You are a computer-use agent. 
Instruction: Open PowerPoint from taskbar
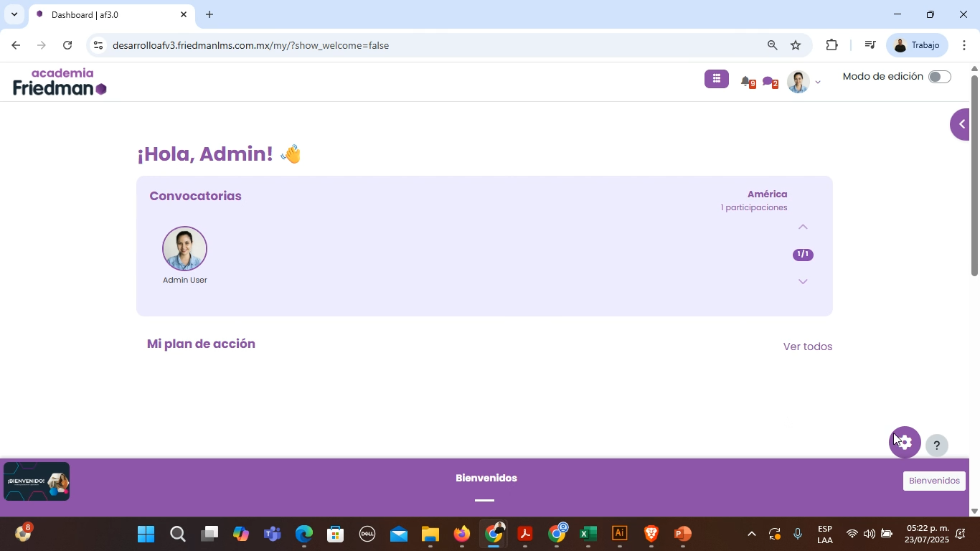coord(682,534)
